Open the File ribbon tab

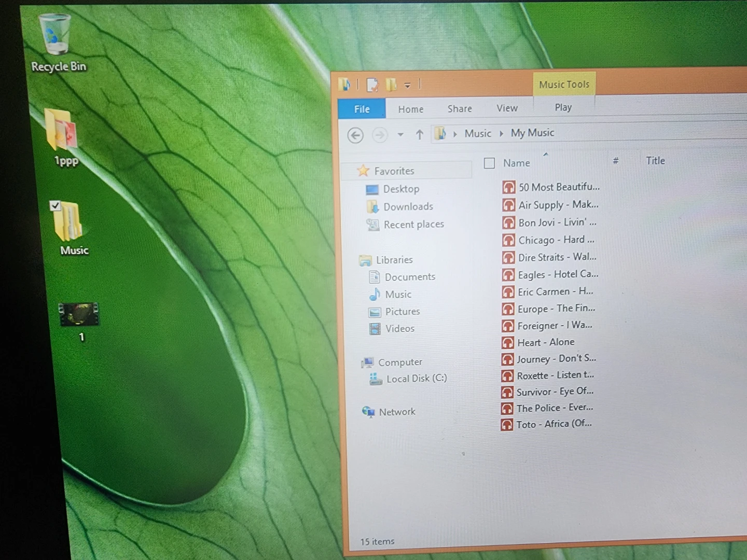pos(362,109)
